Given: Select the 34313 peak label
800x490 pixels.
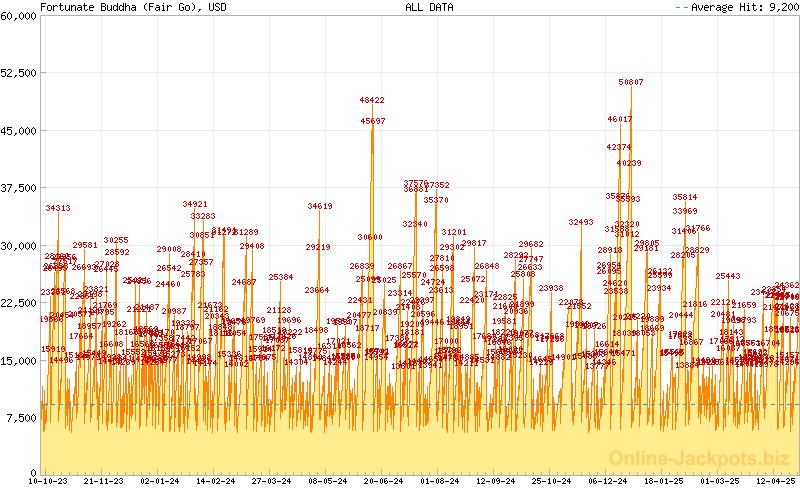Looking at the screenshot, I should (x=58, y=208).
